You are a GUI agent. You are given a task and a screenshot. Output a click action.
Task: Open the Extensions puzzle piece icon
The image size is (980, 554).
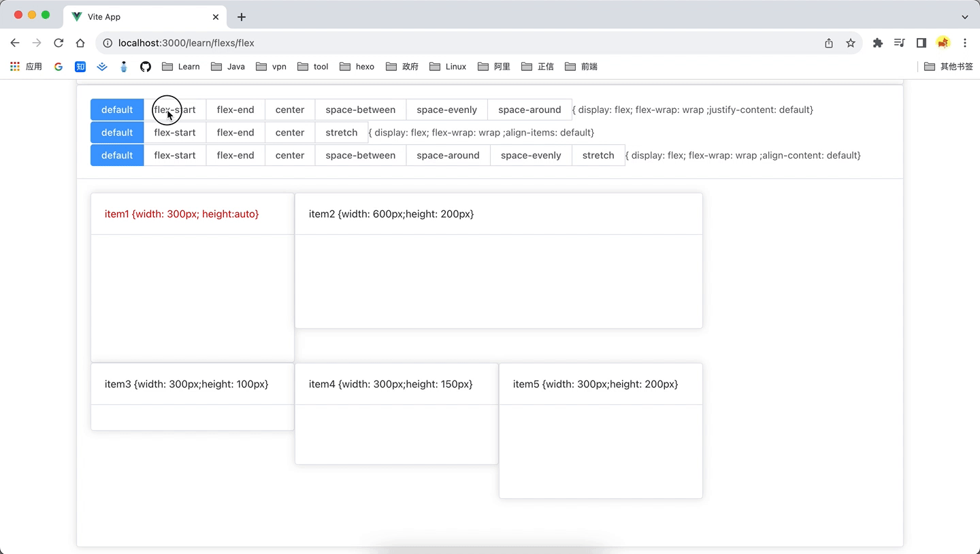coord(878,43)
